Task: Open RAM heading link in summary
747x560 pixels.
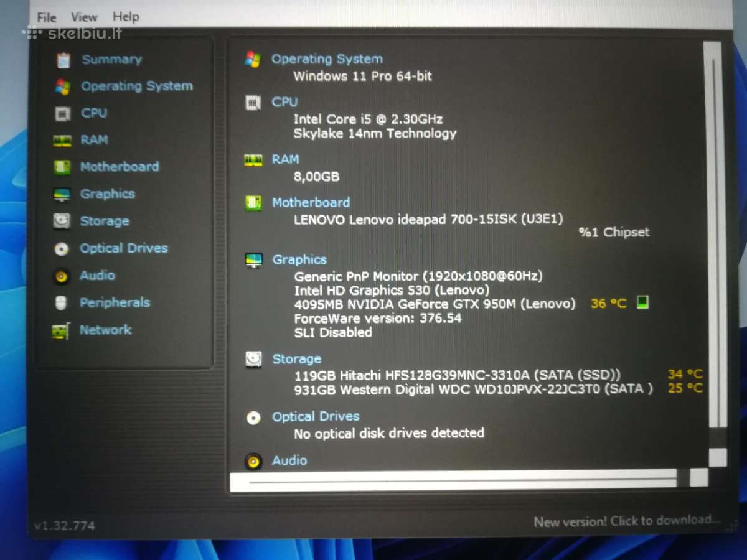Action: [x=285, y=159]
